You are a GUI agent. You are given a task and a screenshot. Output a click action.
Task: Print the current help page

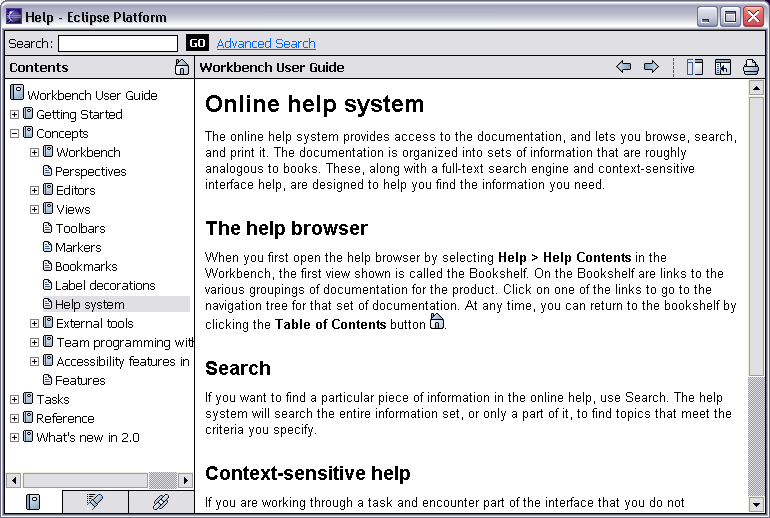(750, 67)
